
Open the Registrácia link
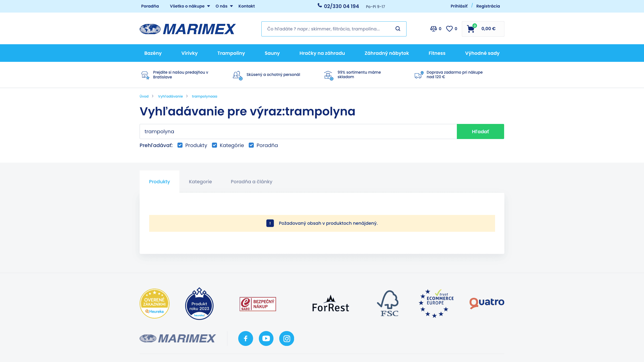pyautogui.click(x=488, y=6)
